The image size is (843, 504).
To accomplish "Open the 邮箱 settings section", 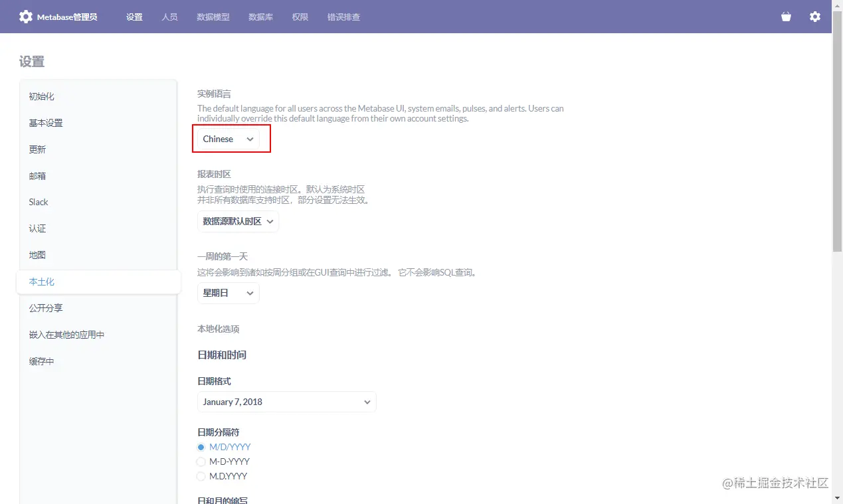I will pyautogui.click(x=98, y=176).
